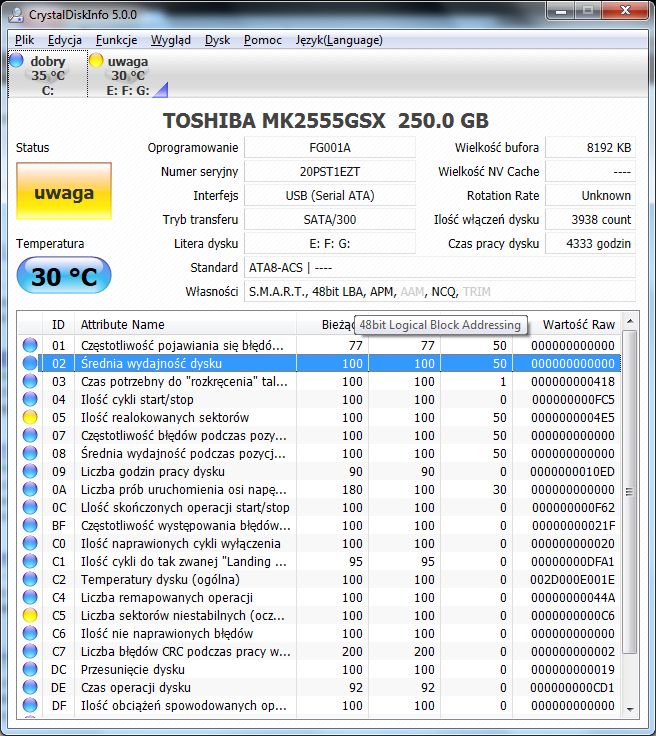656x736 pixels.
Task: Click the CrystalDiskInfo title bar app icon
Action: coord(16,15)
